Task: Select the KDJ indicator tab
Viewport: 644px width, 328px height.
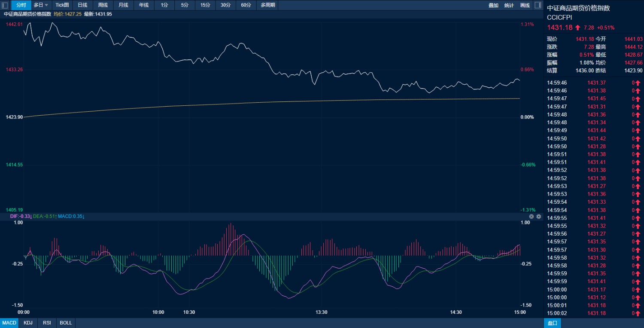Action: [28, 323]
